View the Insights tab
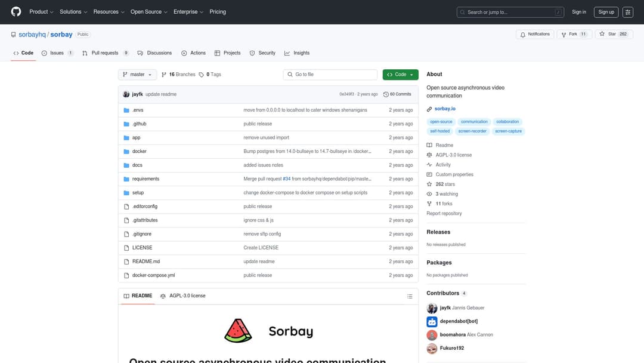644x363 pixels. click(x=297, y=53)
